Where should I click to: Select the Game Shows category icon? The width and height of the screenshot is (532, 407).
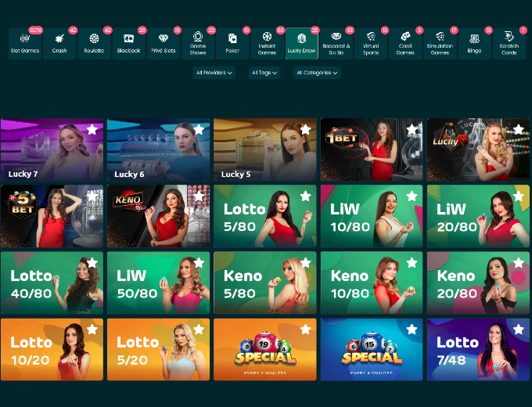tap(198, 36)
